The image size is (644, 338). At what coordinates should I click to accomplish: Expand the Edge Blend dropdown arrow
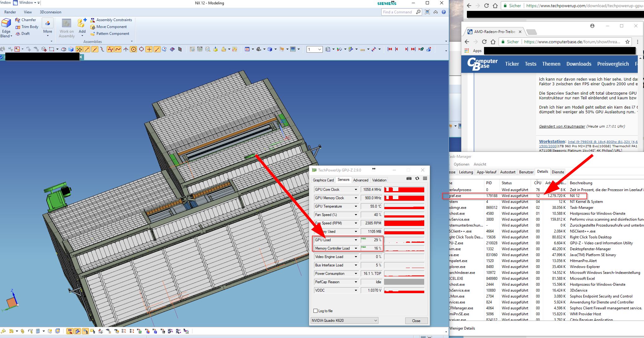(11, 36)
